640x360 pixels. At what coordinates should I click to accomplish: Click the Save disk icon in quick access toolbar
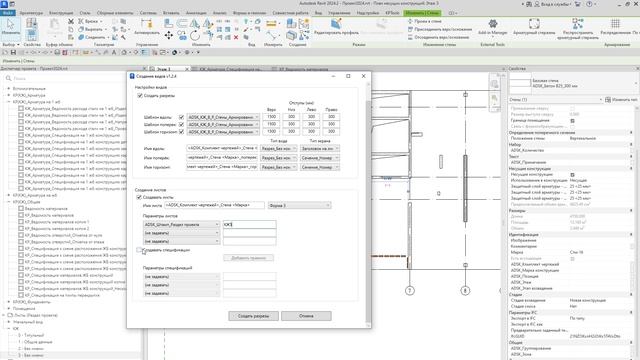(x=13, y=52)
